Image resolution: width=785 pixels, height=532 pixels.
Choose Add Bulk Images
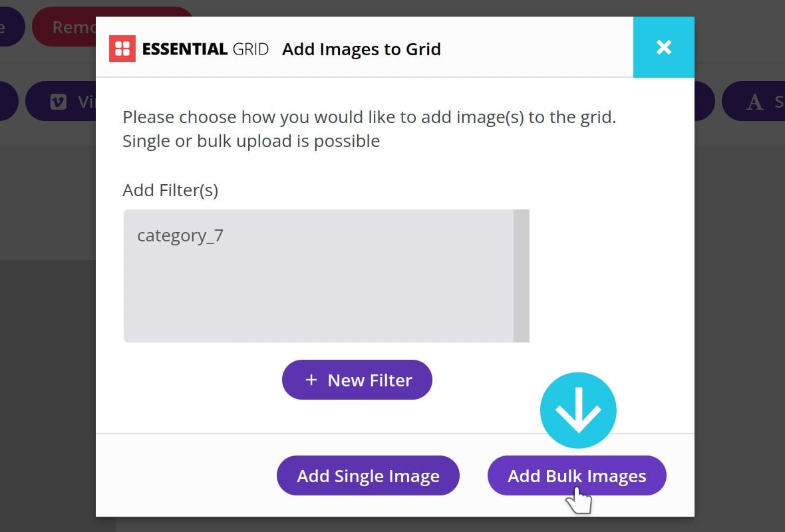pyautogui.click(x=577, y=475)
